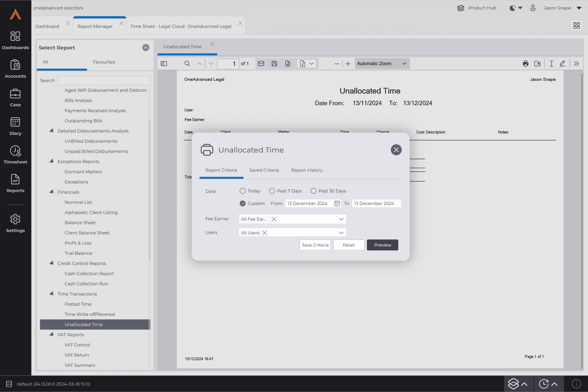Open calendar picker for From date
This screenshot has height=392, width=588.
pos(337,203)
